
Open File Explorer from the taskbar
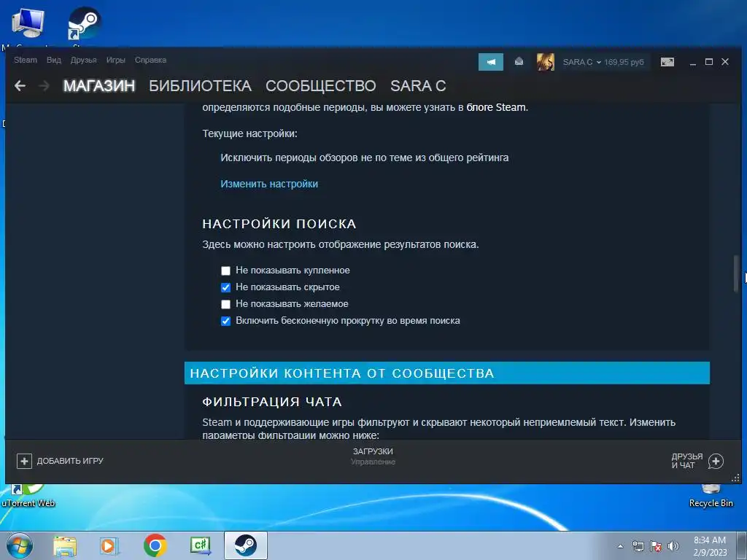pyautogui.click(x=65, y=545)
